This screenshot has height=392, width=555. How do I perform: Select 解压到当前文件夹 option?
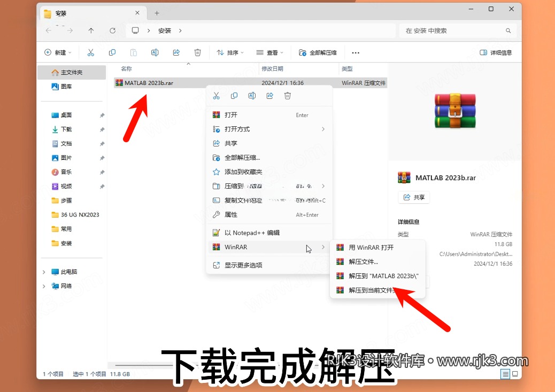377,290
